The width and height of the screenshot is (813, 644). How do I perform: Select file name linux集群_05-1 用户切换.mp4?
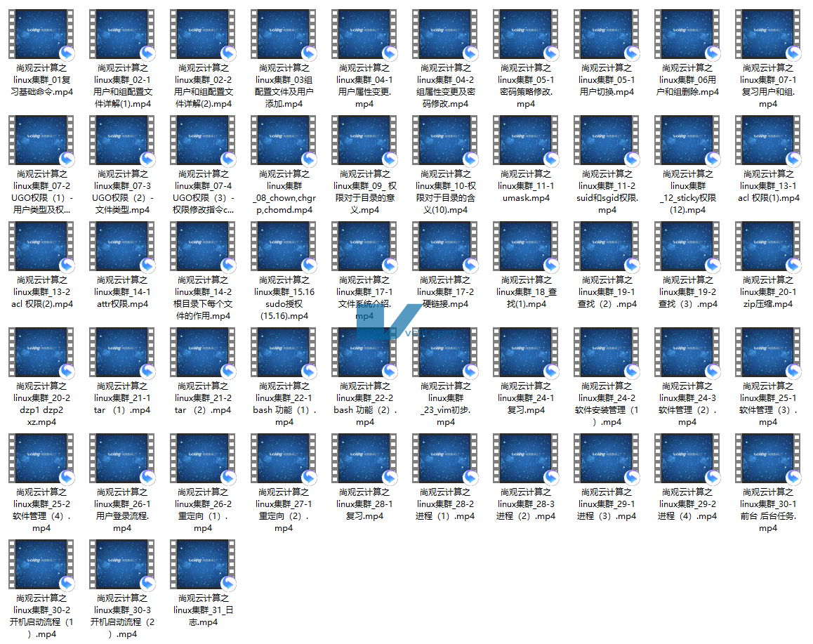click(x=607, y=80)
